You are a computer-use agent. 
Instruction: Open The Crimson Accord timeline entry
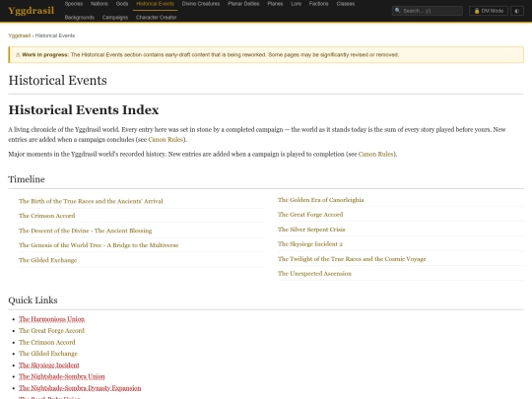tap(47, 216)
